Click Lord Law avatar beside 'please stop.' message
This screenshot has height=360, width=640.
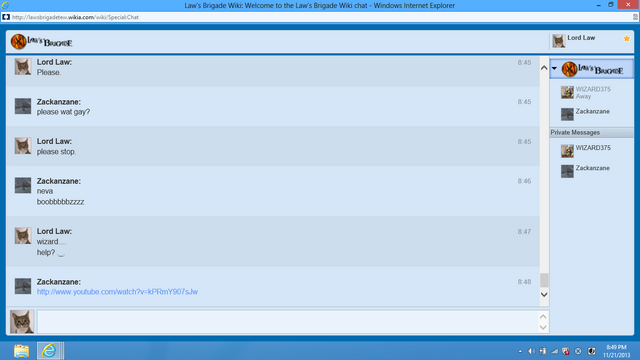pyautogui.click(x=23, y=146)
